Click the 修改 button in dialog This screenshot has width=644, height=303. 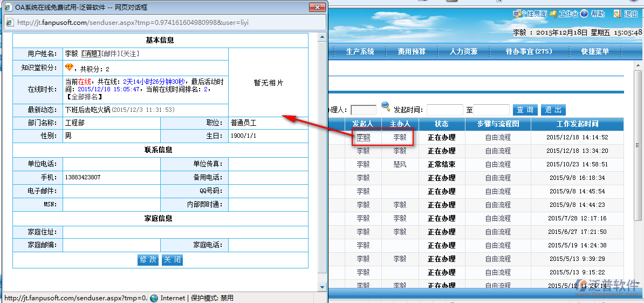point(148,260)
